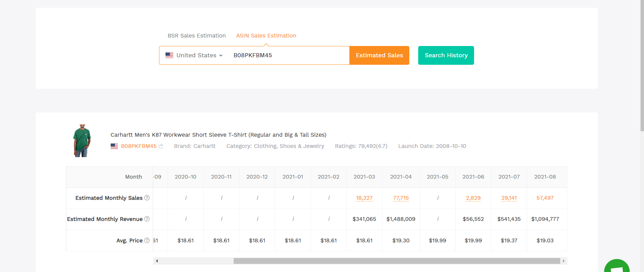Click the external link icon beside ASIN
Viewport: 644px width, 272px height.
(x=161, y=146)
